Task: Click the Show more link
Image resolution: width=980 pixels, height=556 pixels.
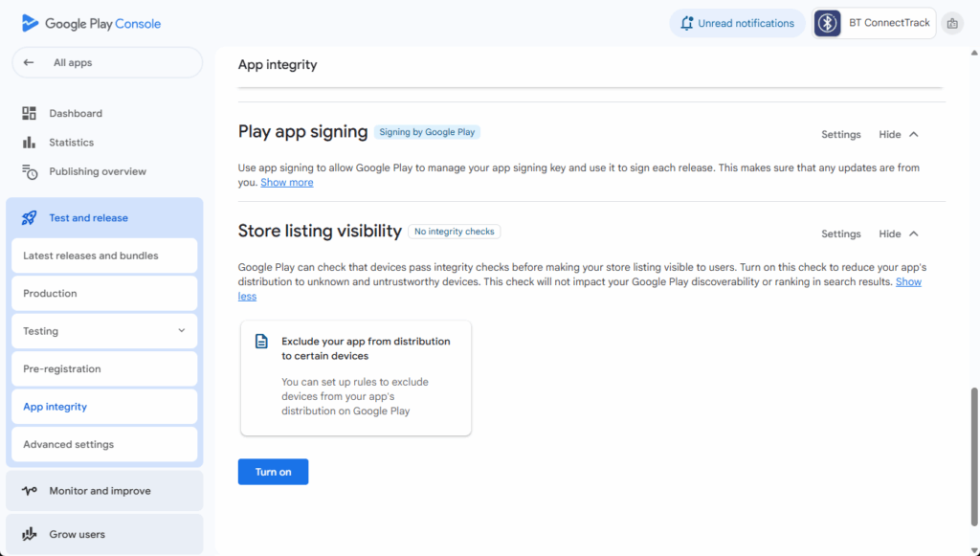Action: 286,183
